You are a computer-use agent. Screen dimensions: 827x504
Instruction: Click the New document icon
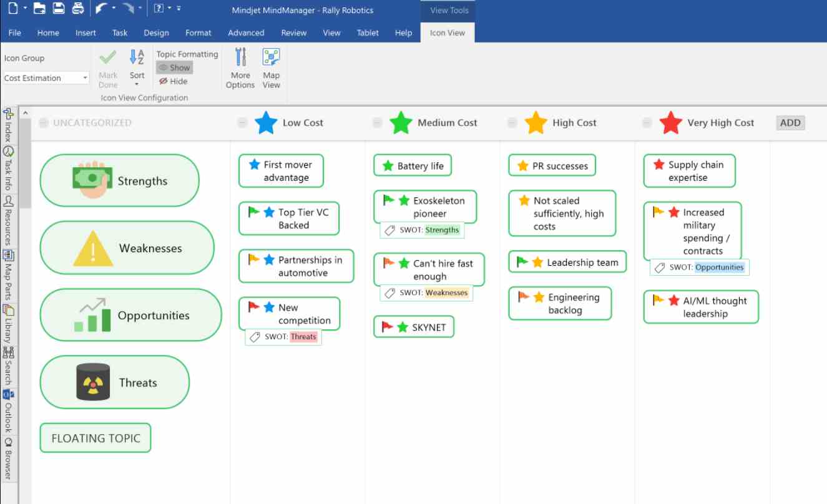point(12,8)
